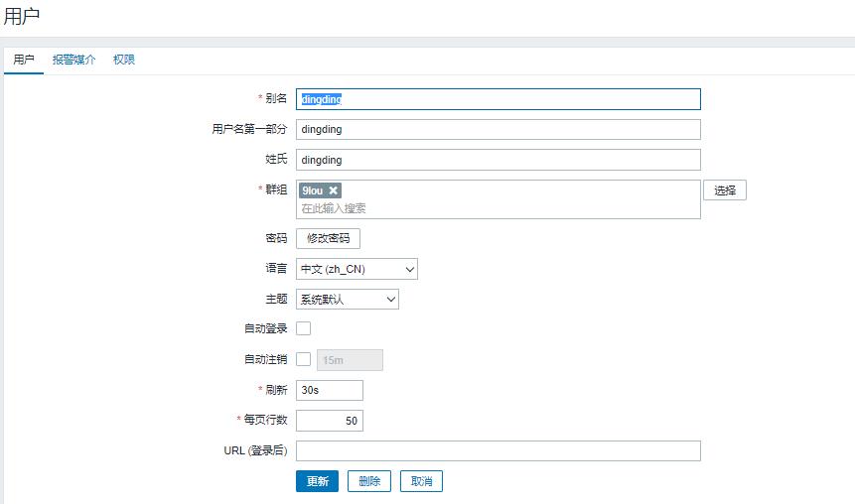Toggle the 自动注销 checkbox

(304, 359)
